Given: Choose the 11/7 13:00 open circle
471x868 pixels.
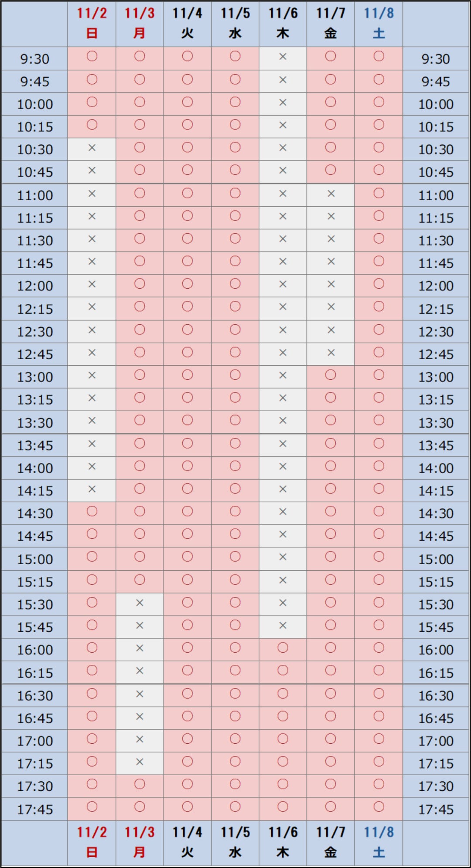Looking at the screenshot, I should point(331,375).
